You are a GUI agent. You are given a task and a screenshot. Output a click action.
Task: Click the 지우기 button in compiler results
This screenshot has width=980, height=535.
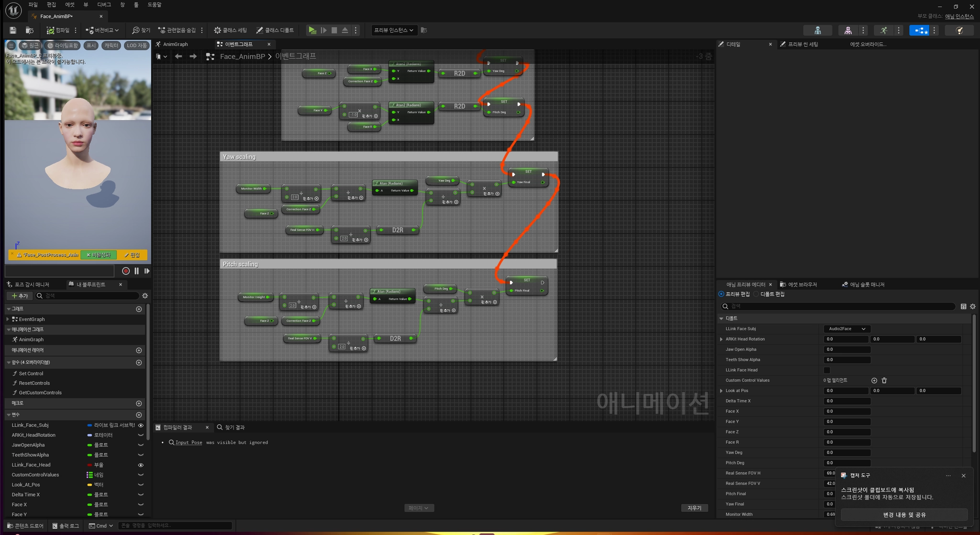tap(694, 508)
